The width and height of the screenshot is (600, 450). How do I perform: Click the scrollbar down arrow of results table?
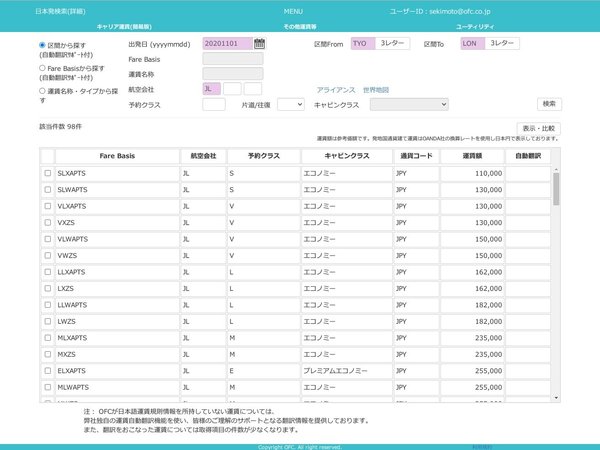click(556, 398)
